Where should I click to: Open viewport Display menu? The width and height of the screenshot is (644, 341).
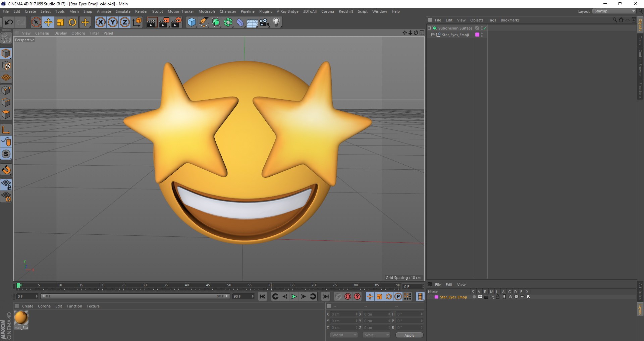click(60, 33)
